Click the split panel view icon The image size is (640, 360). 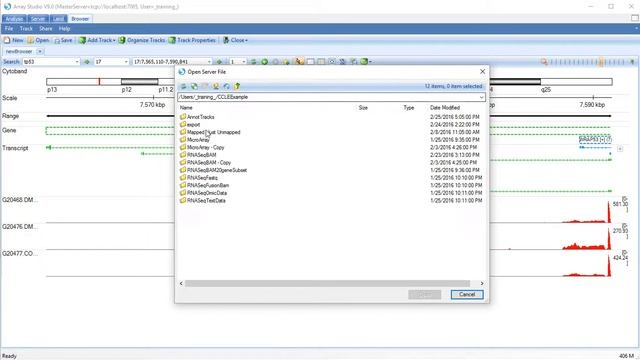point(321,62)
